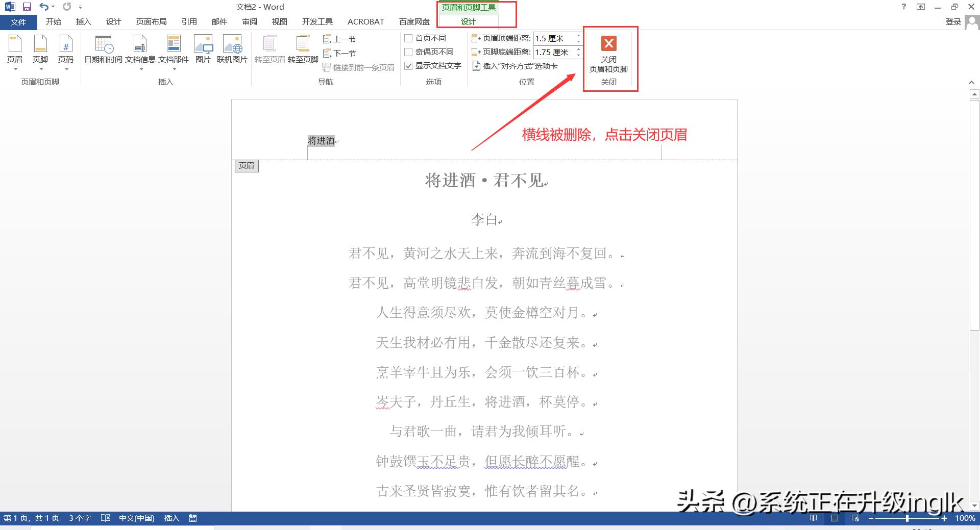Click Go to Footer (转至页脚) icon

point(303,45)
